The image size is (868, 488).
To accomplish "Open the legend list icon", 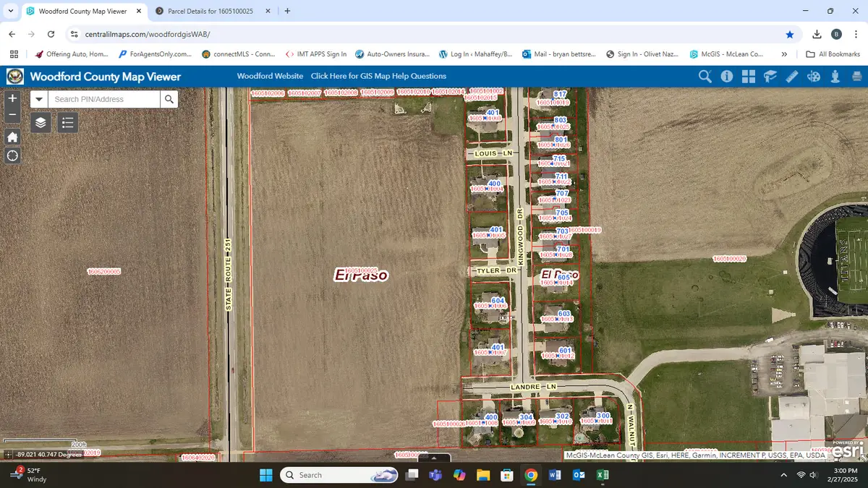I will point(67,122).
